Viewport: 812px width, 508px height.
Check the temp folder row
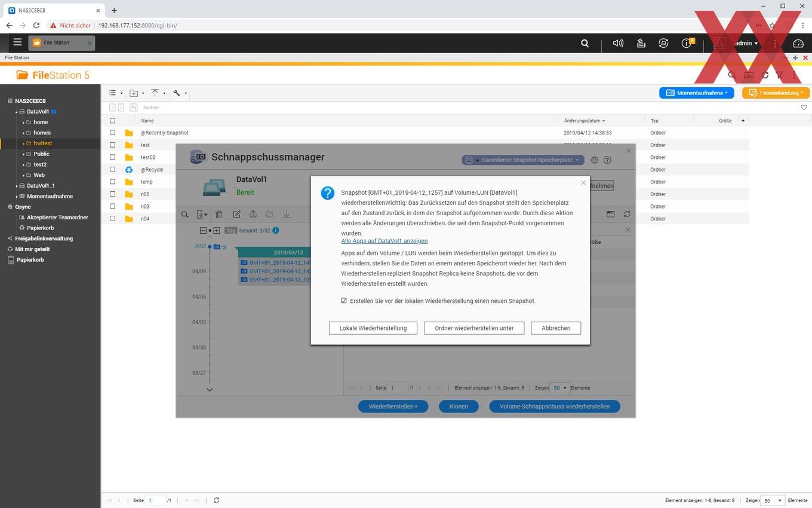[x=112, y=182]
